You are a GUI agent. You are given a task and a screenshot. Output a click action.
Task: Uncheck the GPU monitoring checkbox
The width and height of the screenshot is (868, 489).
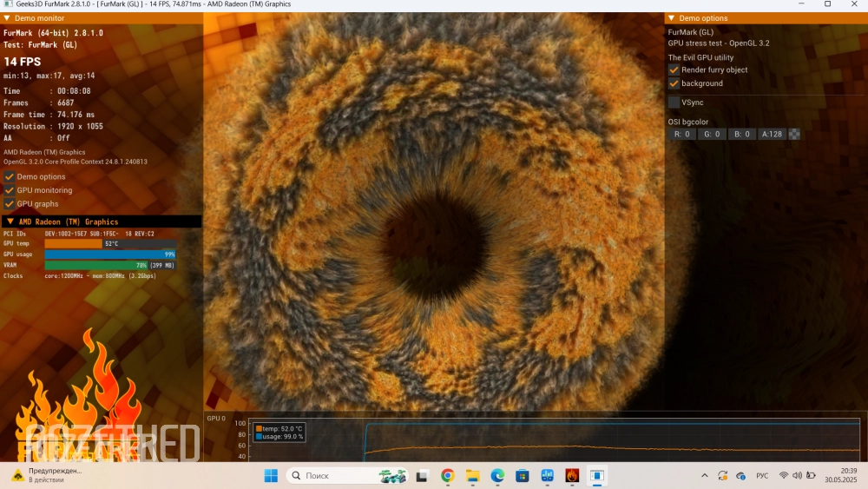(10, 190)
